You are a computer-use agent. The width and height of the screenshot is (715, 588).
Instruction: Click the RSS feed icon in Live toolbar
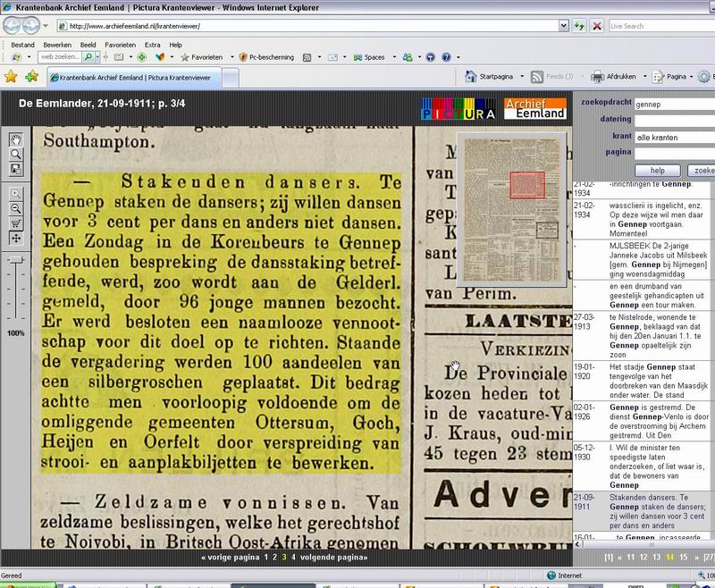point(307,57)
